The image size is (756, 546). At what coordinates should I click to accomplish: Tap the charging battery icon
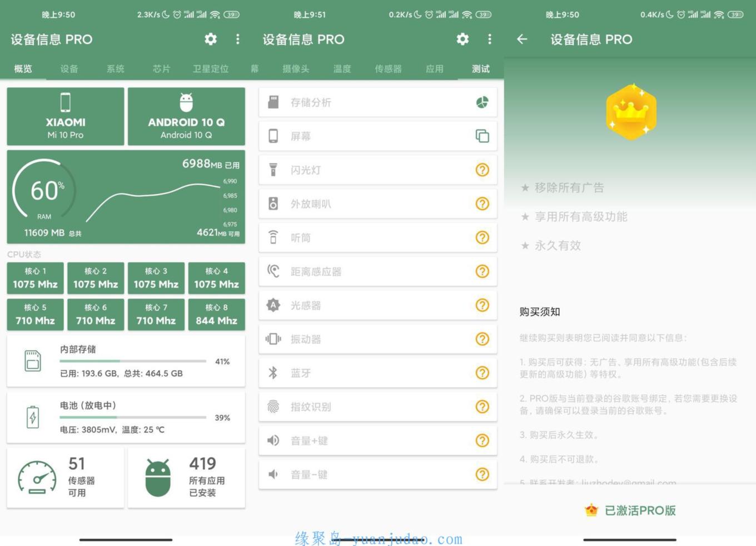pos(33,417)
